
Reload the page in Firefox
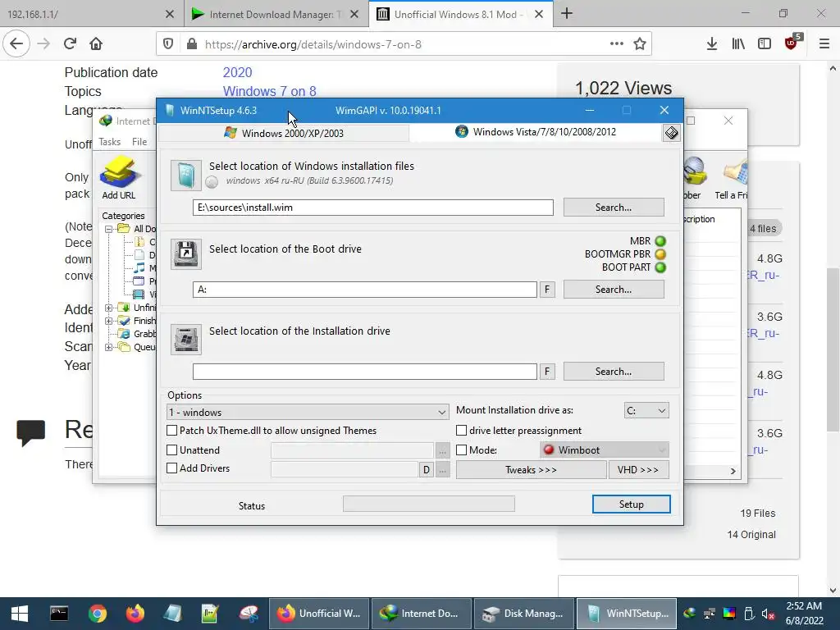pyautogui.click(x=70, y=44)
